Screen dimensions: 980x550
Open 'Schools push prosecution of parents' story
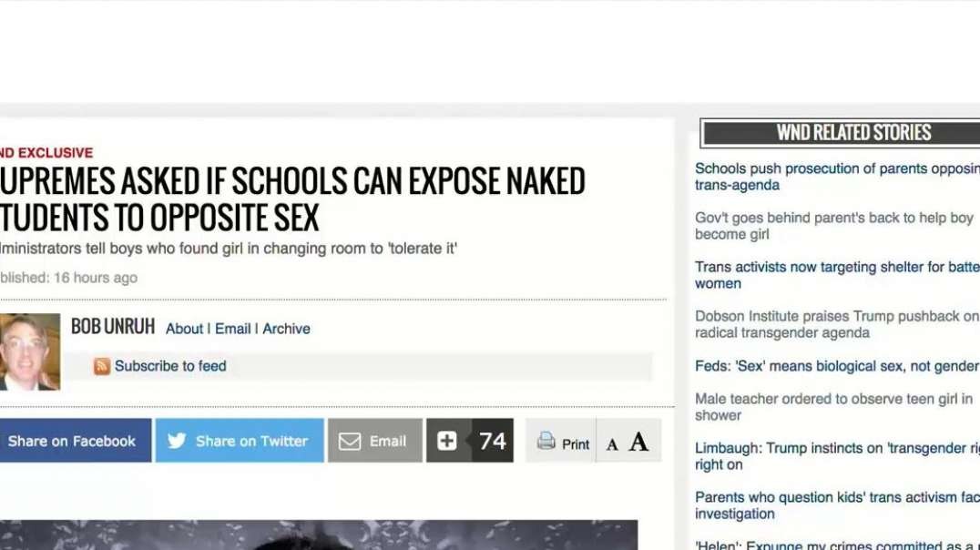click(838, 177)
